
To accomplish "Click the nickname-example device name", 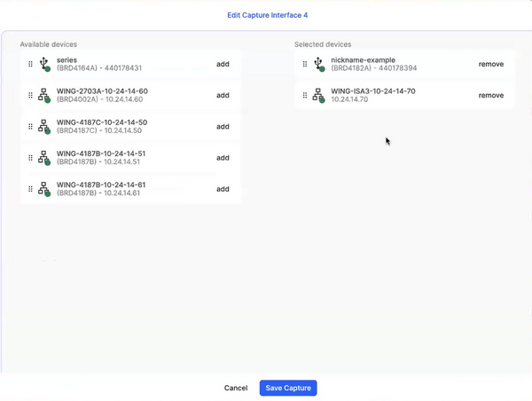I will coord(363,60).
